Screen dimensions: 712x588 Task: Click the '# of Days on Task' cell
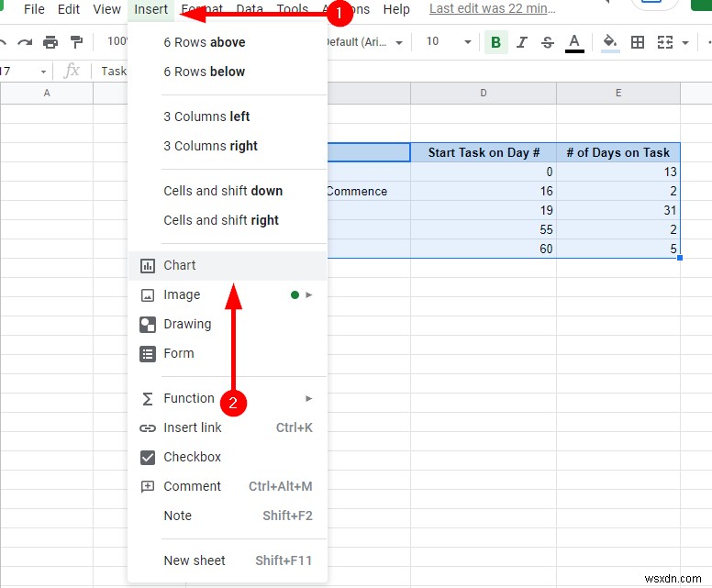[x=618, y=152]
